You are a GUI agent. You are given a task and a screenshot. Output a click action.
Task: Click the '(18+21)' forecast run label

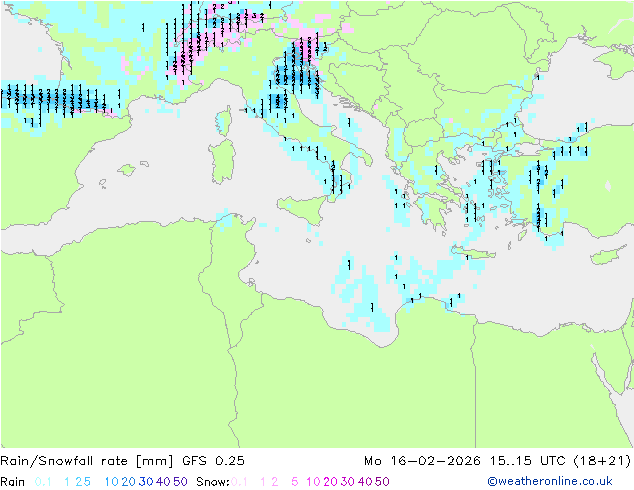pos(602,461)
